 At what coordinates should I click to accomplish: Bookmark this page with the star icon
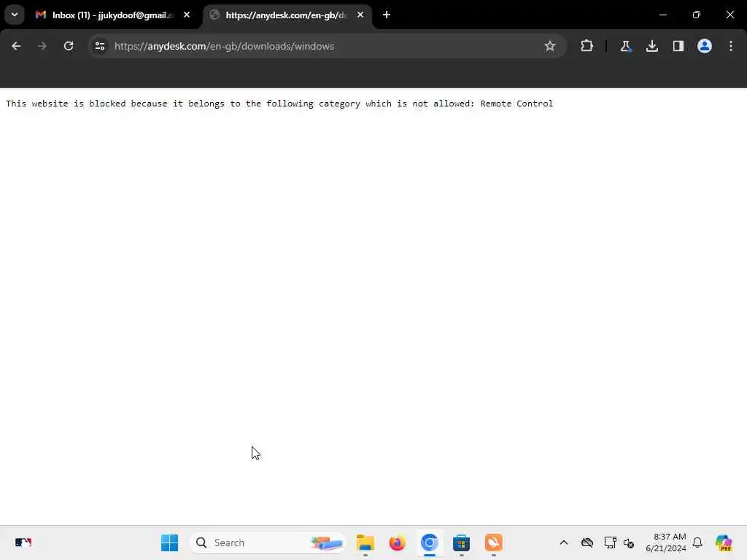click(x=550, y=46)
